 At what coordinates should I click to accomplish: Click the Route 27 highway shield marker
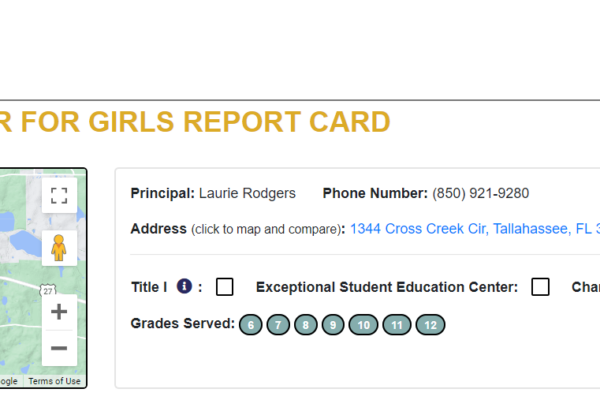(48, 291)
